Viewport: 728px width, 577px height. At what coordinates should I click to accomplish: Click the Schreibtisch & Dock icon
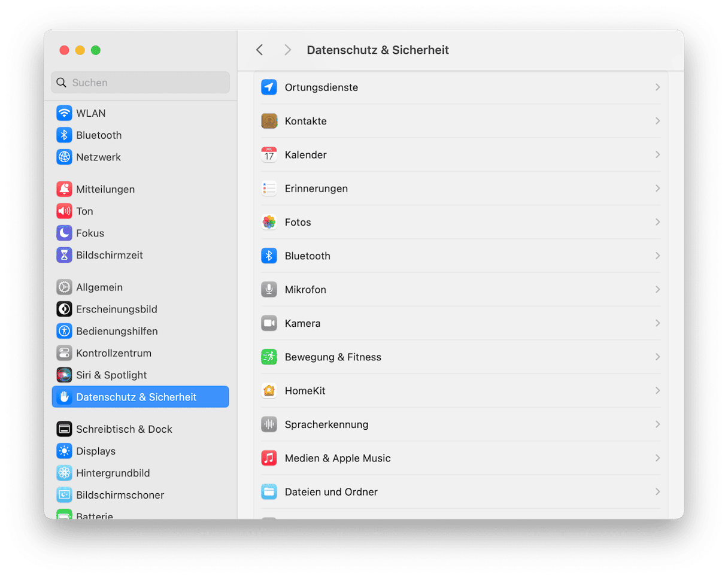[x=64, y=429]
